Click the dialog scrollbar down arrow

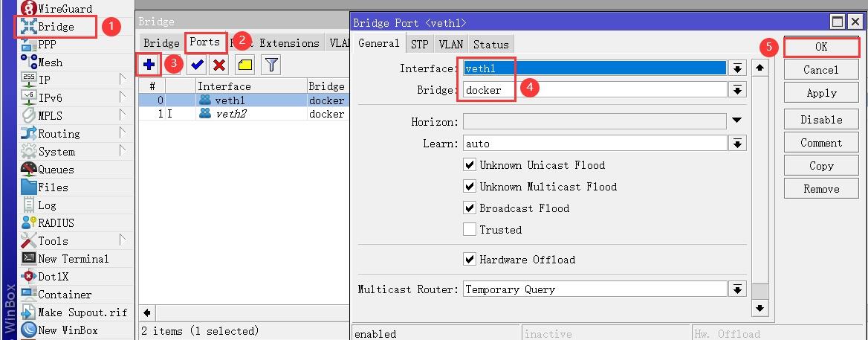(x=759, y=307)
